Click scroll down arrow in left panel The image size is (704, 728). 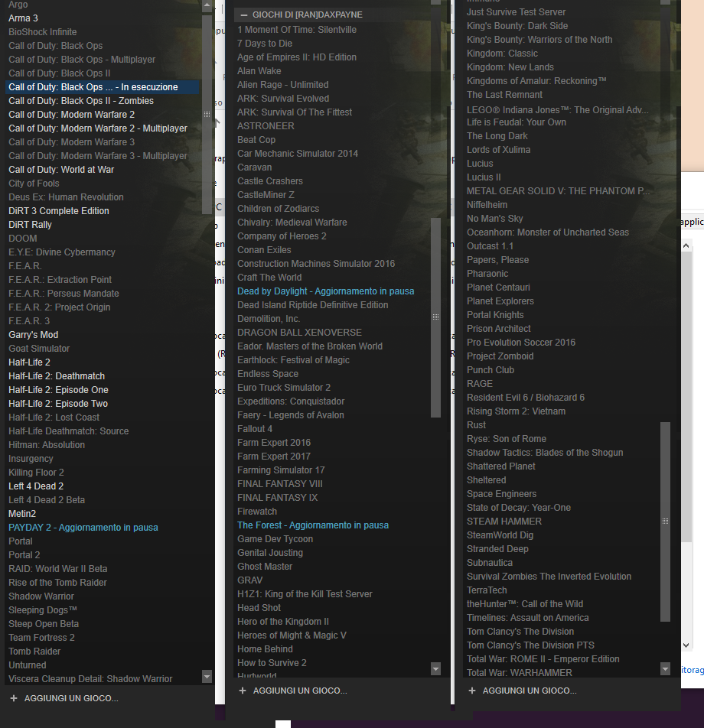(207, 676)
